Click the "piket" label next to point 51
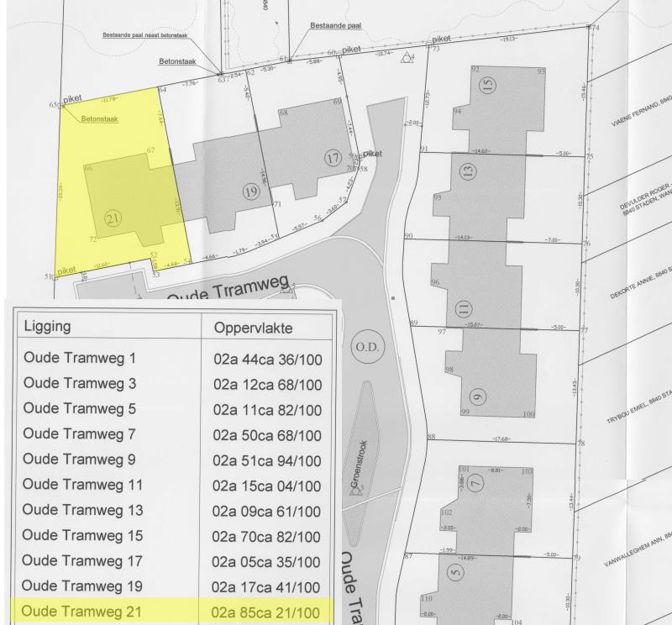Screen dimensions: 672x625 (x=66, y=270)
